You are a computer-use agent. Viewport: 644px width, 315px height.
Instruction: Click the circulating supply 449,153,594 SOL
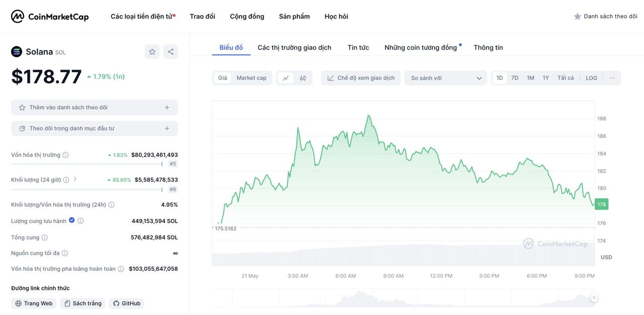click(155, 221)
